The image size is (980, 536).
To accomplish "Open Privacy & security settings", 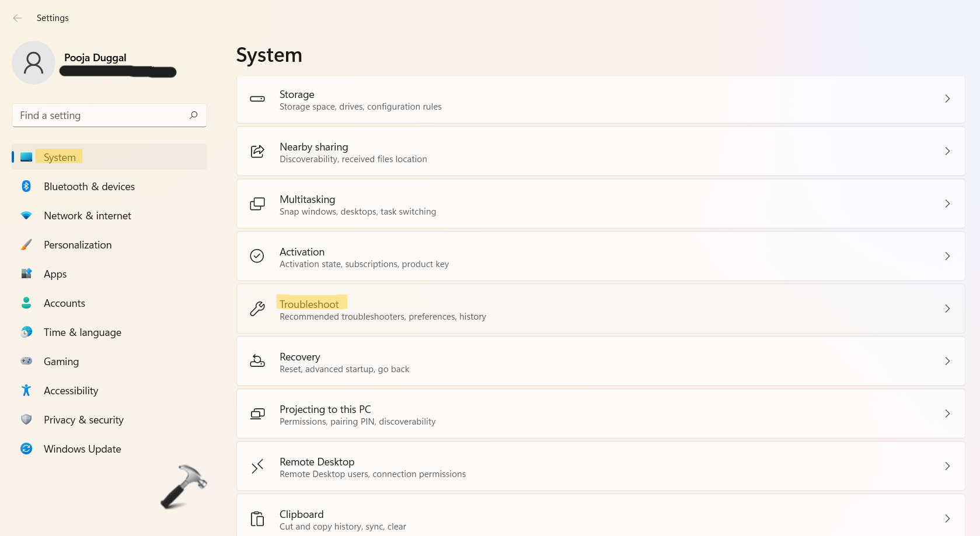I will coord(83,420).
